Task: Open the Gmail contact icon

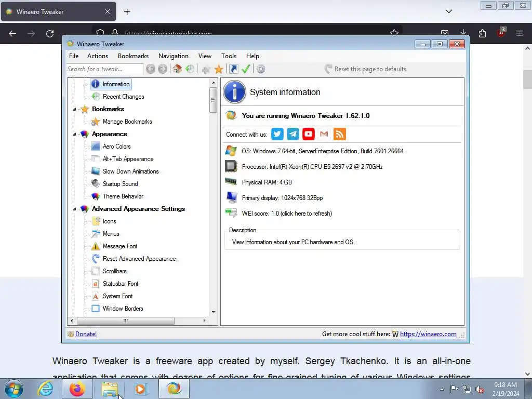Action: click(x=324, y=134)
